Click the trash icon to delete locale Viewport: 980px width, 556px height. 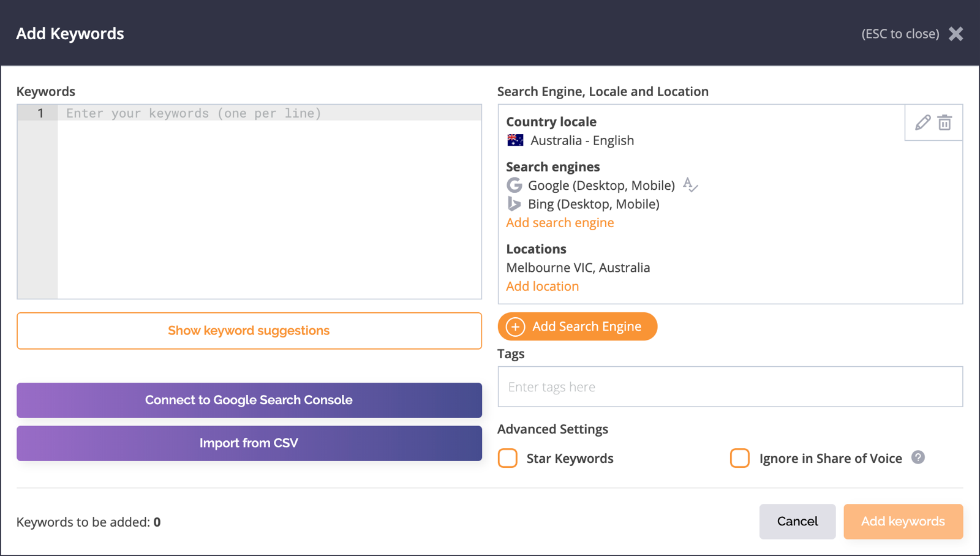(944, 122)
